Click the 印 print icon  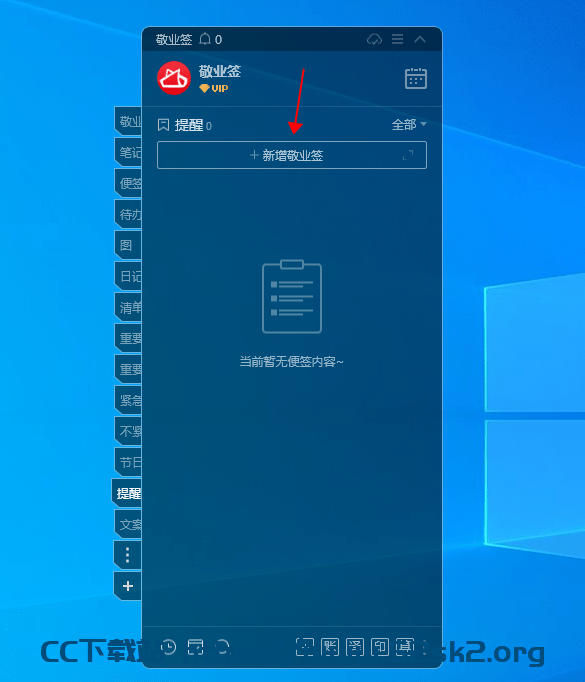point(380,647)
